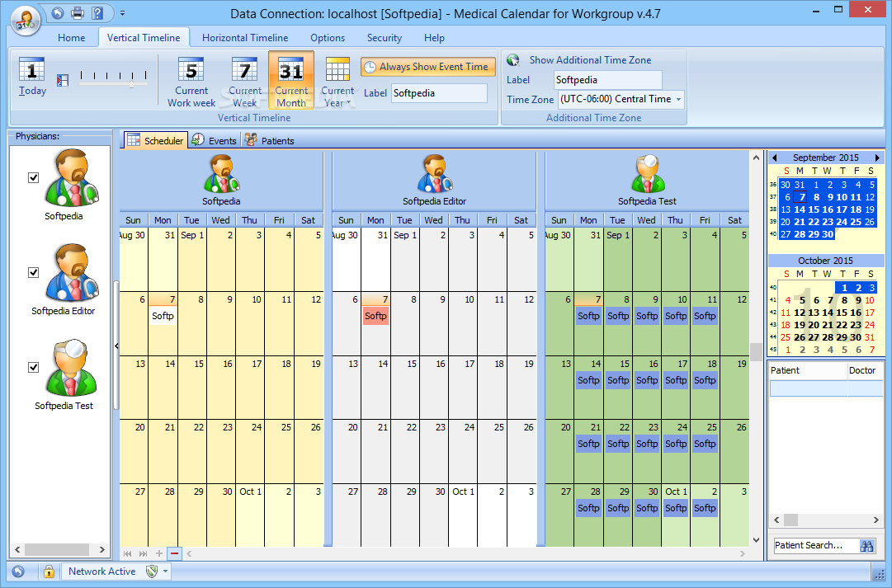
Task: Open the Help tab
Action: 434,38
